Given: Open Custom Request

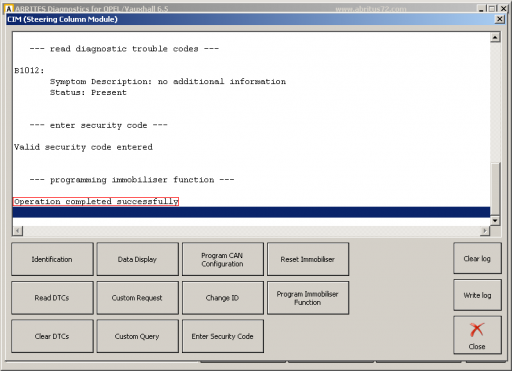Looking at the screenshot, I should [137, 298].
